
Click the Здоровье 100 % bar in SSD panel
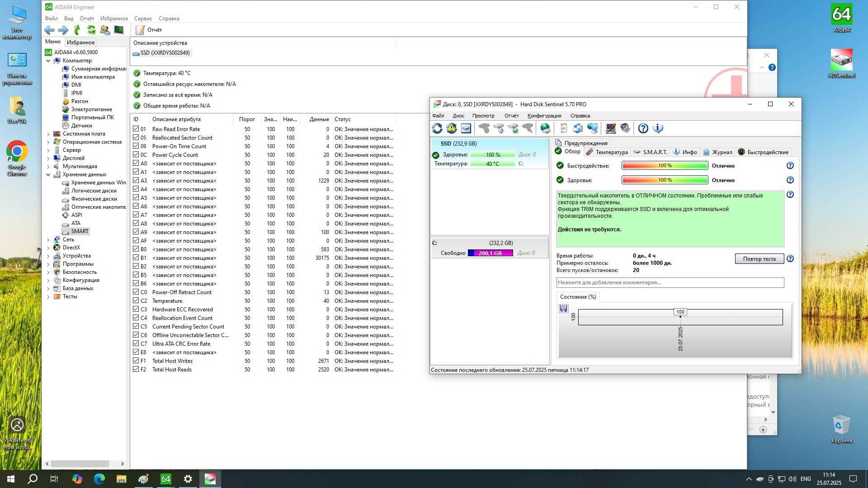pyautogui.click(x=492, y=155)
